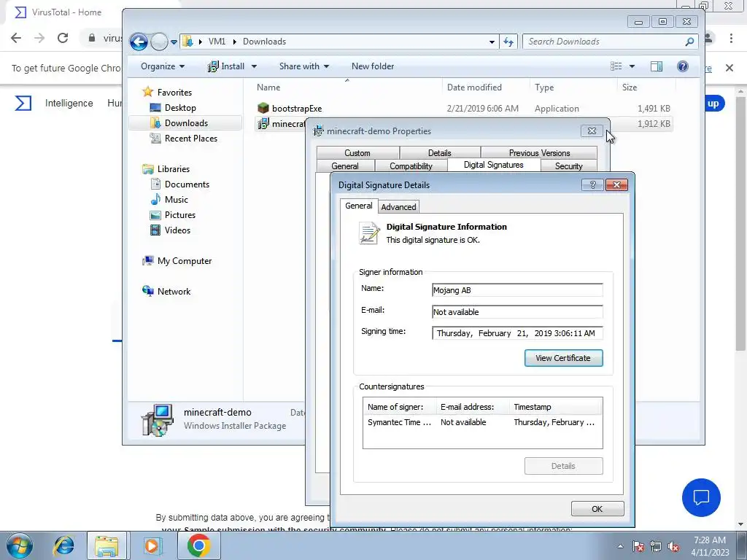The width and height of the screenshot is (747, 560).
Task: Open Recent Places in navigation pane
Action: pos(190,138)
